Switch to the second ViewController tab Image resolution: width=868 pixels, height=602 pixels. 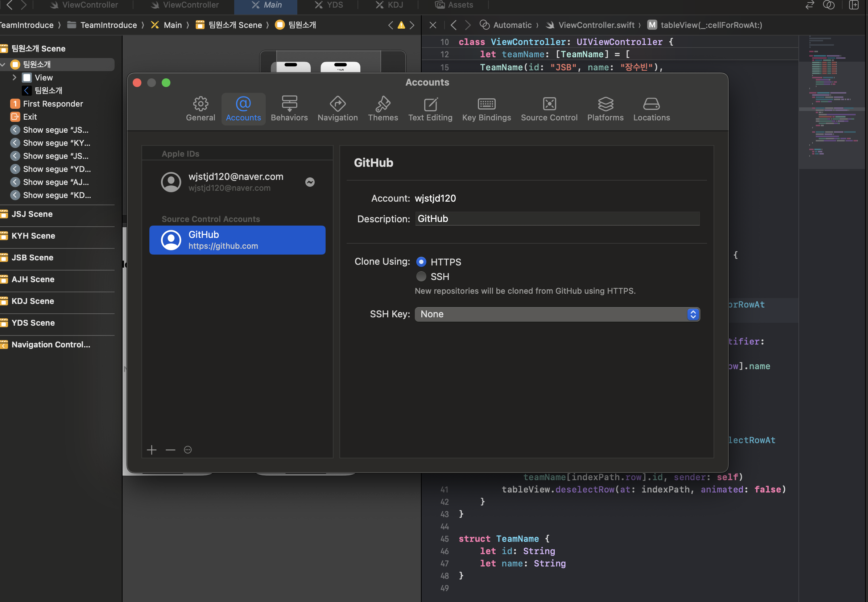(185, 5)
